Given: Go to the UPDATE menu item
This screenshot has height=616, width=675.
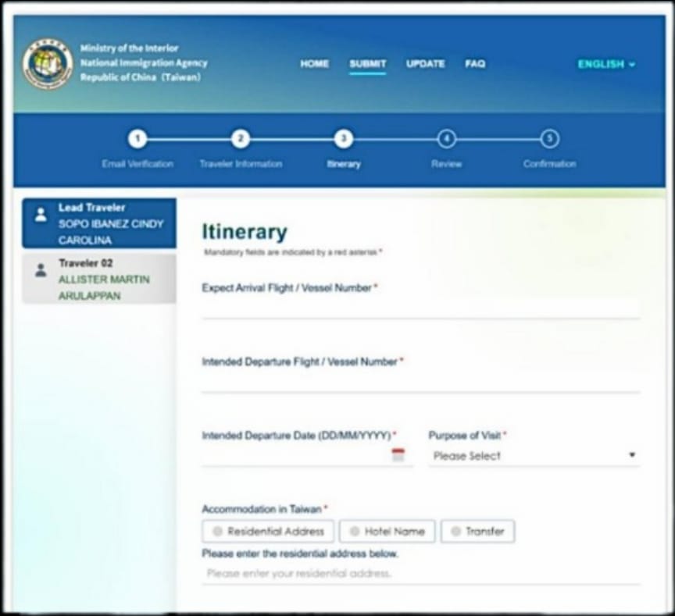Looking at the screenshot, I should point(425,64).
